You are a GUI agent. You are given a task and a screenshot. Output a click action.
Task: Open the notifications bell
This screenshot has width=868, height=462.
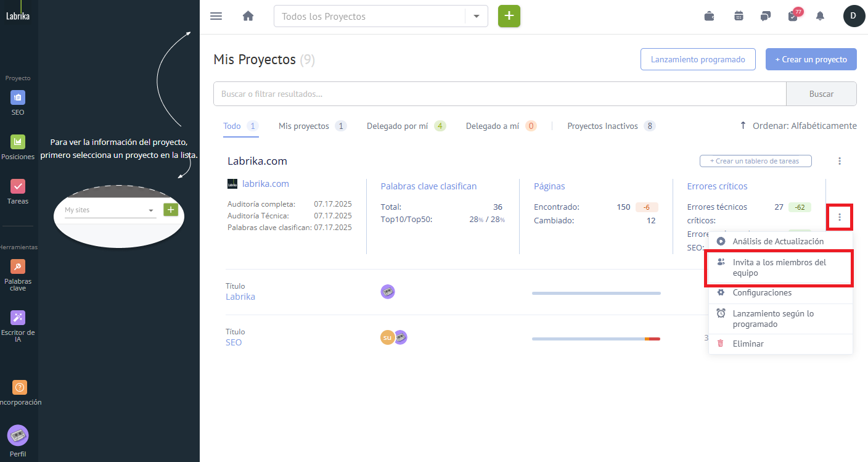point(820,16)
